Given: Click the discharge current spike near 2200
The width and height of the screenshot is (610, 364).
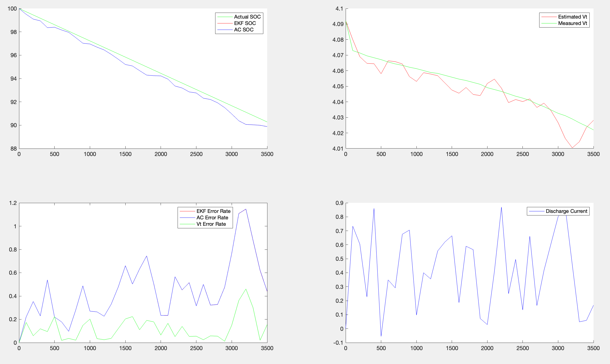Looking at the screenshot, I should coord(501,207).
